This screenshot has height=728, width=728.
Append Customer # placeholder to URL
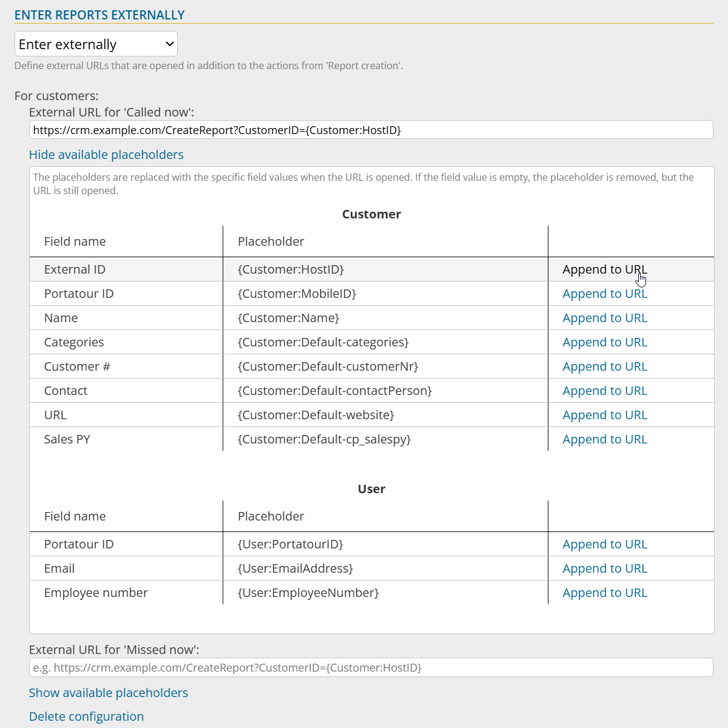coord(604,366)
